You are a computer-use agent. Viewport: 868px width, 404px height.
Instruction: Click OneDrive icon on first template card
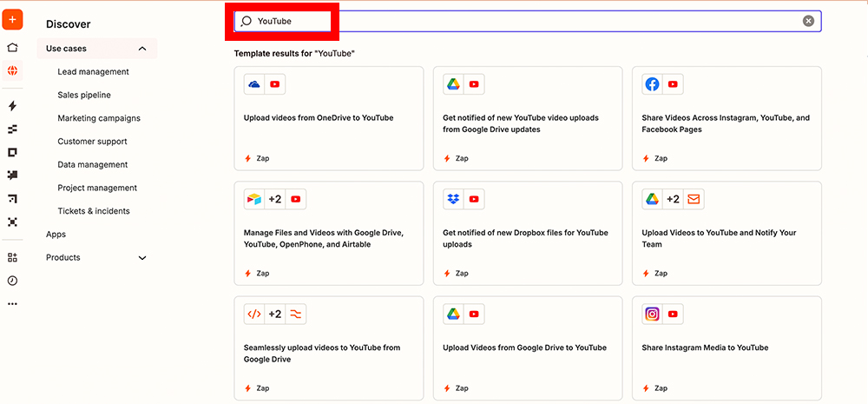[x=254, y=84]
